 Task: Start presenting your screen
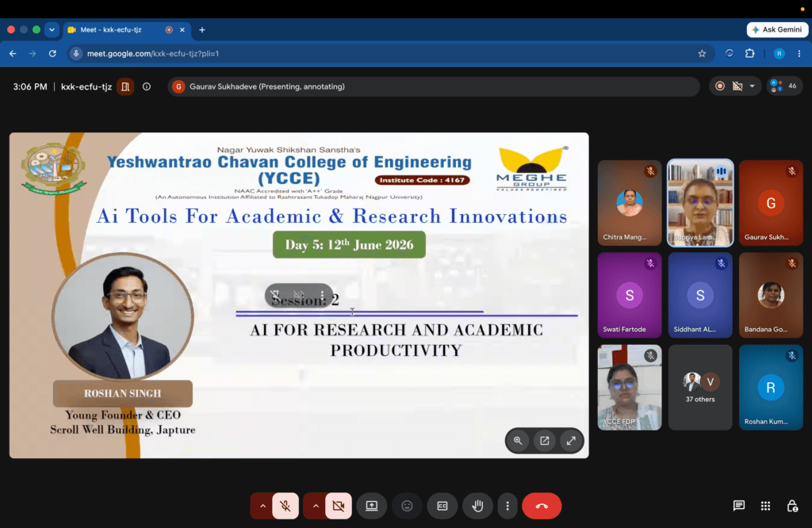click(x=372, y=506)
